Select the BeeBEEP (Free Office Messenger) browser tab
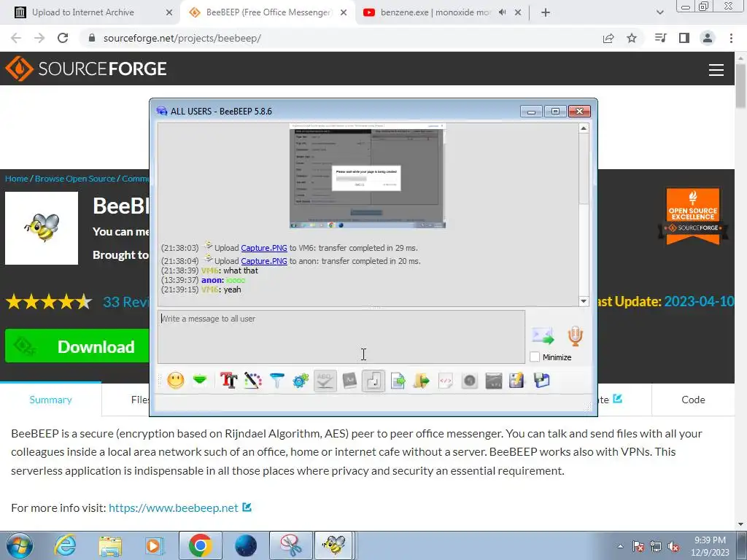Viewport: 747px width, 560px height. pyautogui.click(x=268, y=12)
